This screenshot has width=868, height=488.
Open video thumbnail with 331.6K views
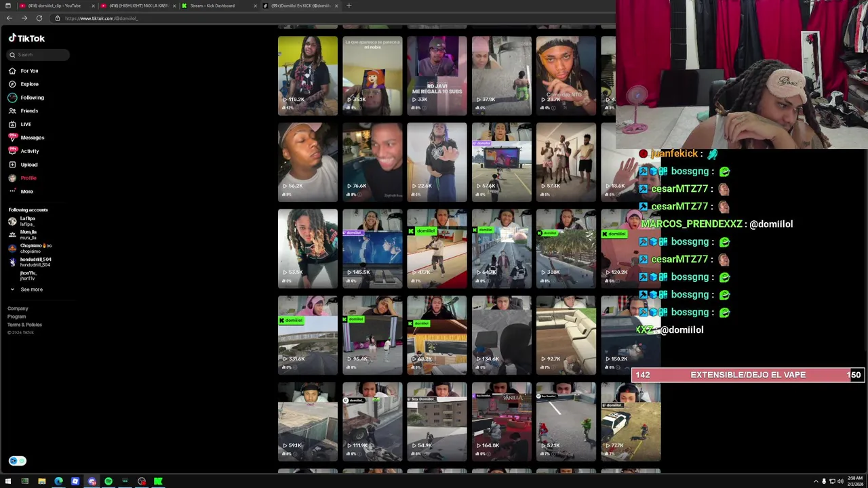308,335
